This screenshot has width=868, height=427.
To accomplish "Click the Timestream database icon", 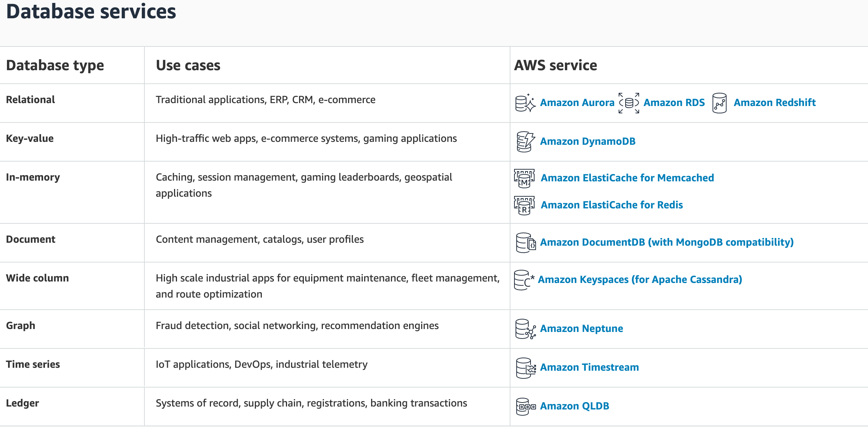I will tap(526, 368).
